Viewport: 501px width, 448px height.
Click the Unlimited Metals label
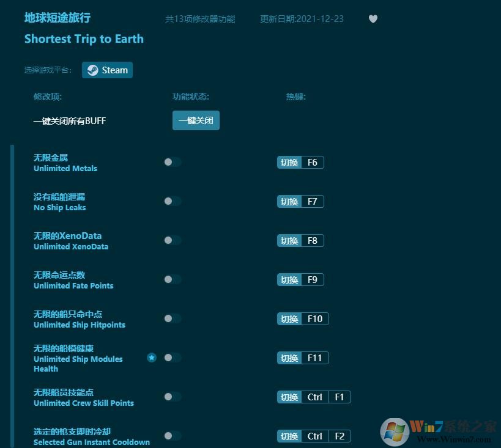[65, 169]
